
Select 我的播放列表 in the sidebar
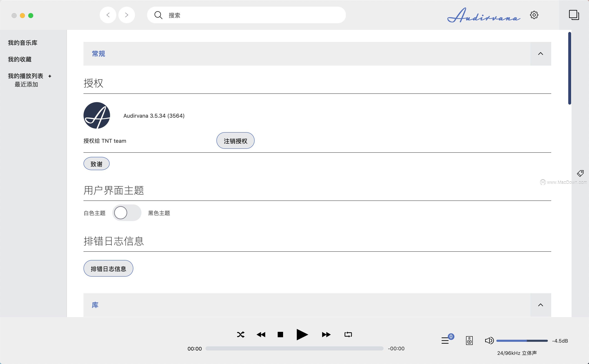[x=26, y=76]
